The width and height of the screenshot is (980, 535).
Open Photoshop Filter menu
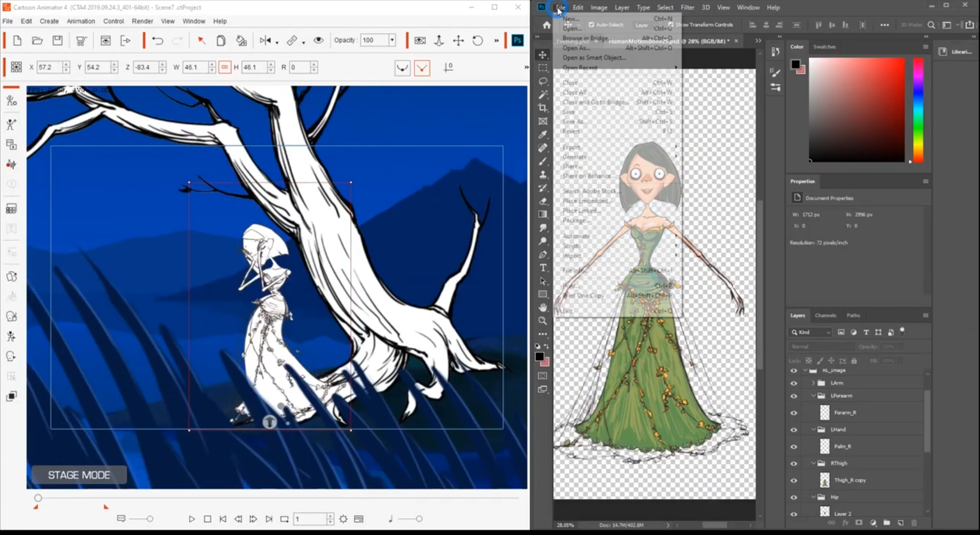click(687, 7)
